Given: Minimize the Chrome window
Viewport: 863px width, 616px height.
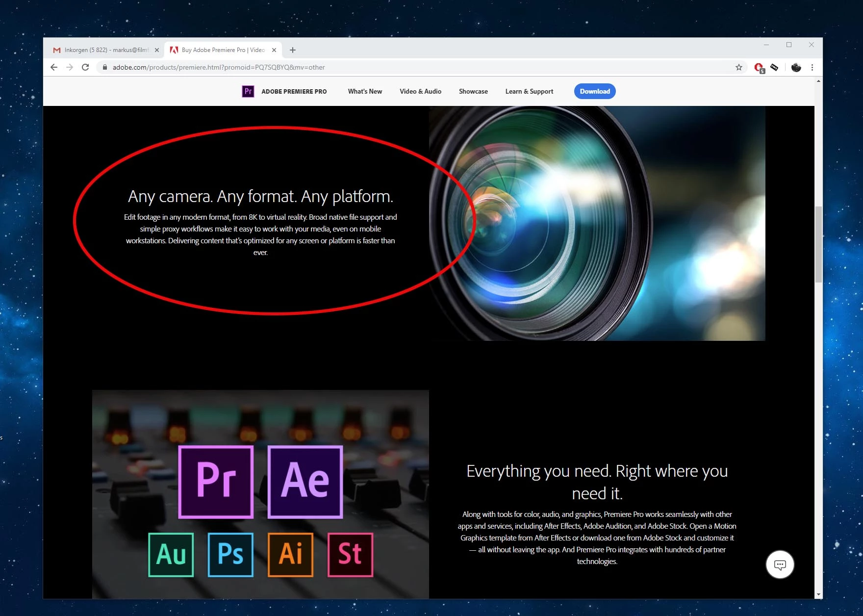Looking at the screenshot, I should [x=766, y=45].
